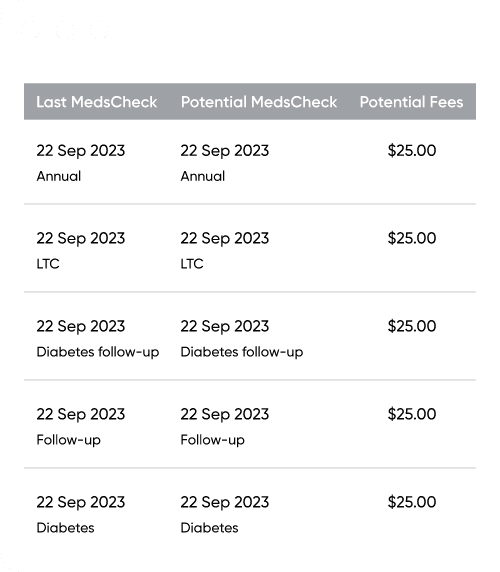Click the $25.00 fee in the LTC row

(x=412, y=238)
